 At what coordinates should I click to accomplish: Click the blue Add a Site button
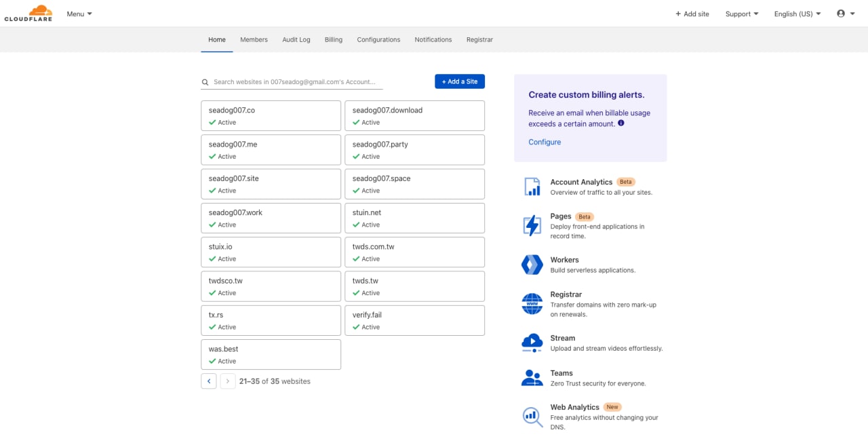tap(460, 81)
